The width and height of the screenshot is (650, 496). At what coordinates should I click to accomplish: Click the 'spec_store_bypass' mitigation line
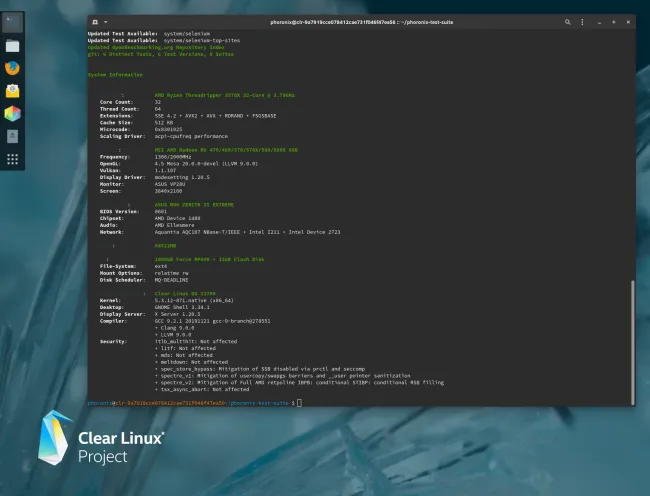260,369
